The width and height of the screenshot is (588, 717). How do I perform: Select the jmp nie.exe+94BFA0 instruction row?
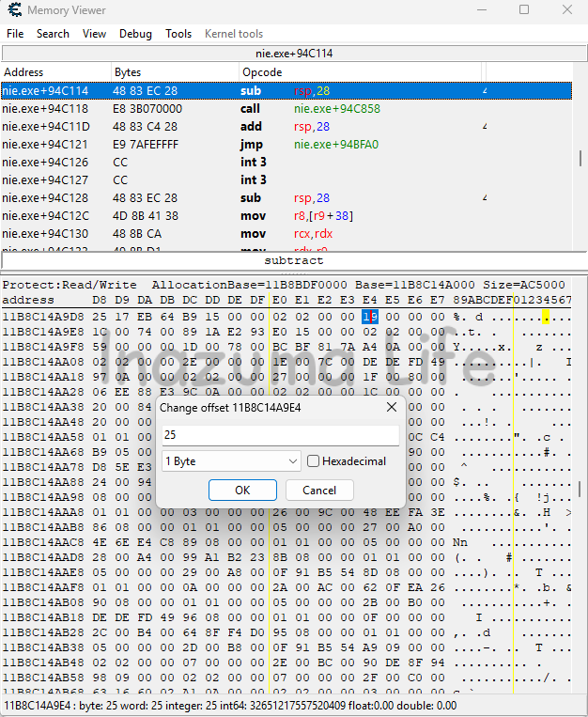tap(286, 144)
